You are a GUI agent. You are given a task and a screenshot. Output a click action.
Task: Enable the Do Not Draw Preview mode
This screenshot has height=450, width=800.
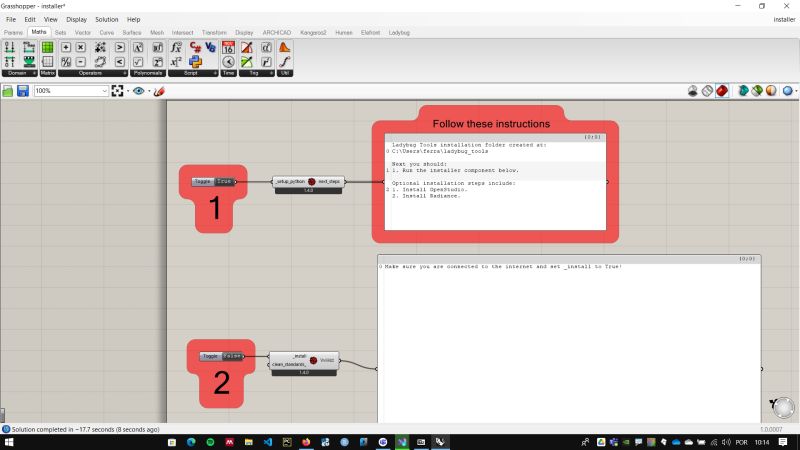point(693,91)
